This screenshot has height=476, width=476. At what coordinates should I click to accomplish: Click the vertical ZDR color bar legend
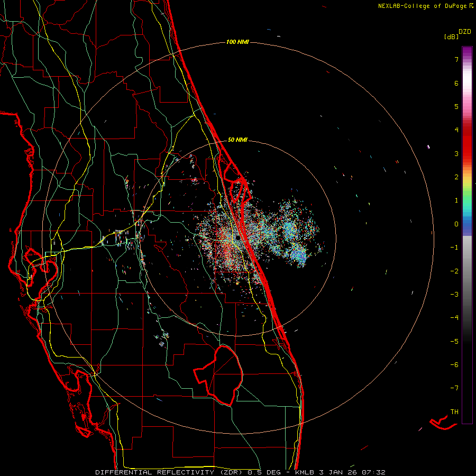[x=467, y=235]
